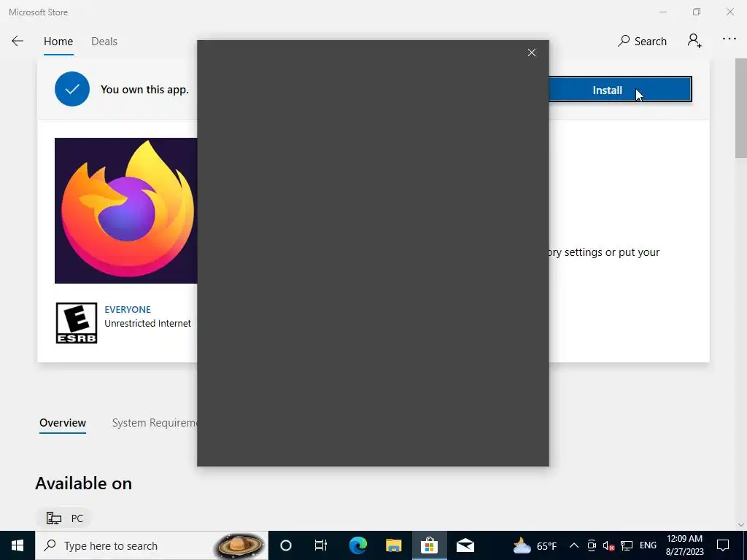Click the network tray icon
The image size is (747, 560).
(627, 545)
